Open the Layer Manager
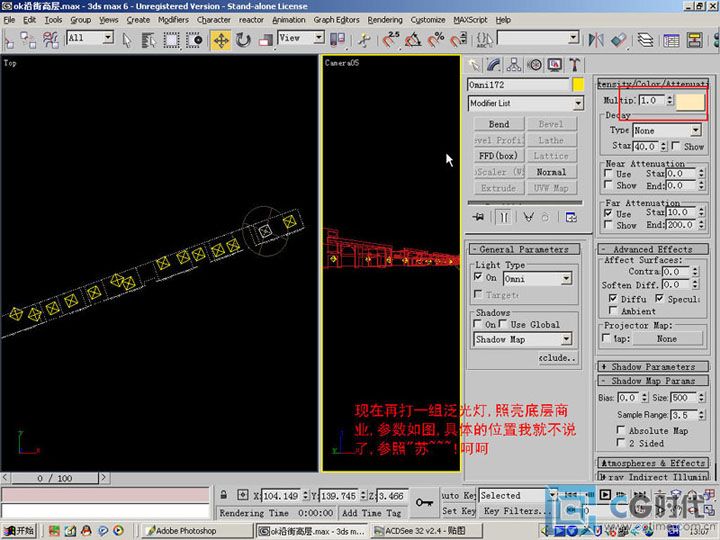 645,40
